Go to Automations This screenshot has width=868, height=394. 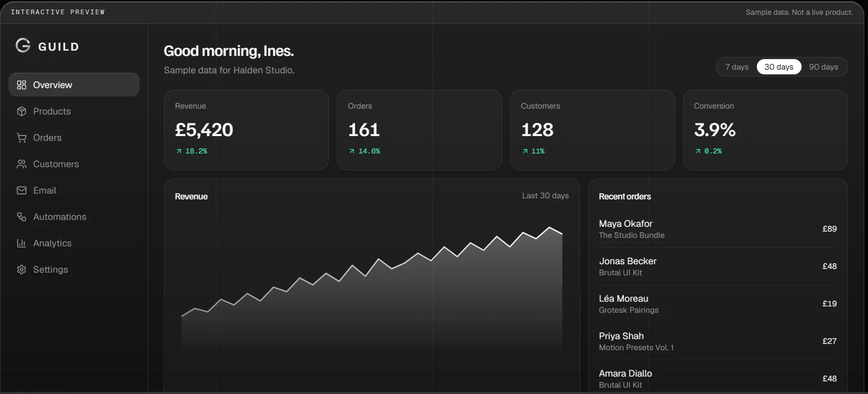tap(74, 217)
